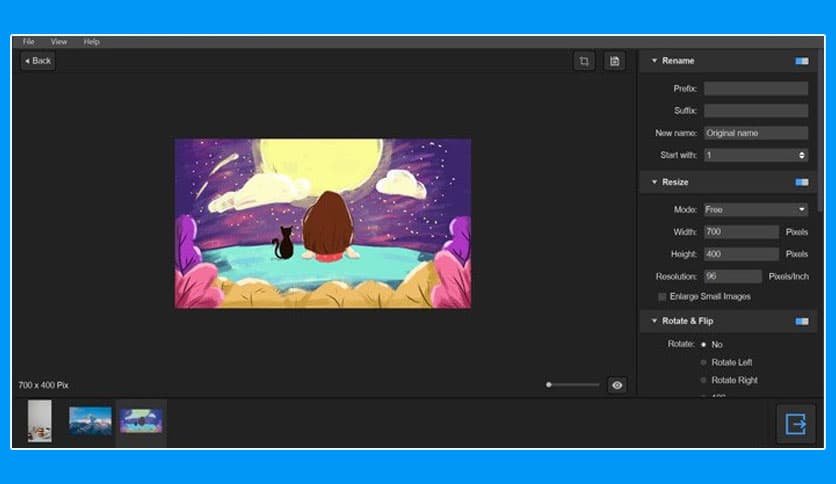
Task: Select the Rotate Left option
Action: click(704, 362)
